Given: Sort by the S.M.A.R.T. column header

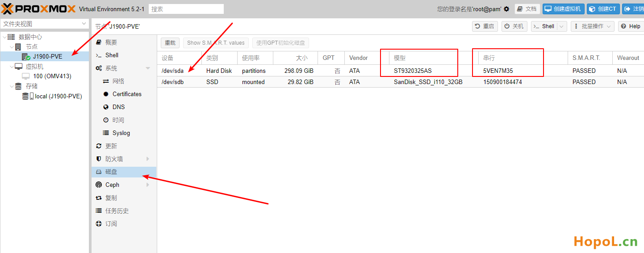Looking at the screenshot, I should click(590, 58).
